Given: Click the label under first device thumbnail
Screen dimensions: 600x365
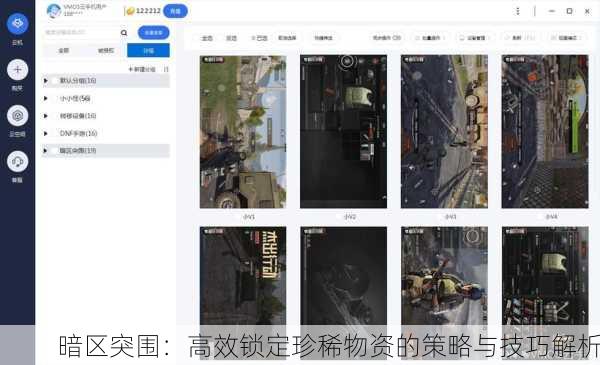Looking at the screenshot, I should point(249,217).
